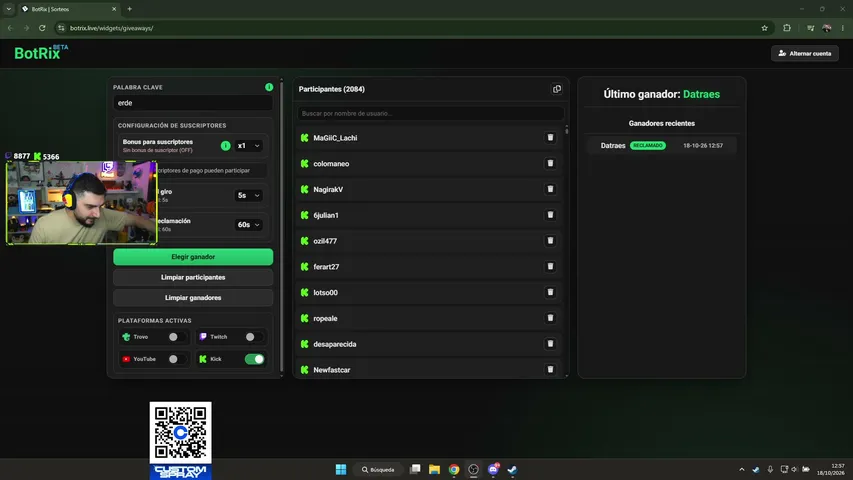Screen dimensions: 853x480
Task: Disable the Kick platform switch
Action: tap(254, 359)
